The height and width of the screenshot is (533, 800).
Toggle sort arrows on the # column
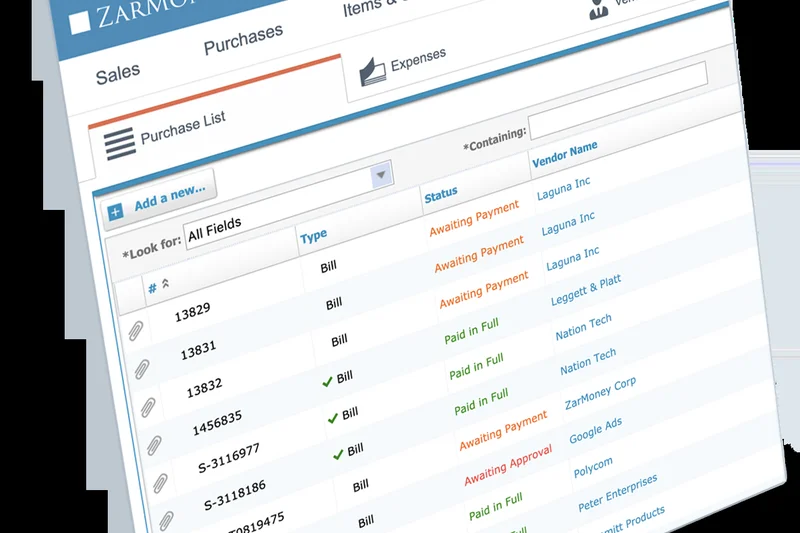pyautogui.click(x=165, y=284)
